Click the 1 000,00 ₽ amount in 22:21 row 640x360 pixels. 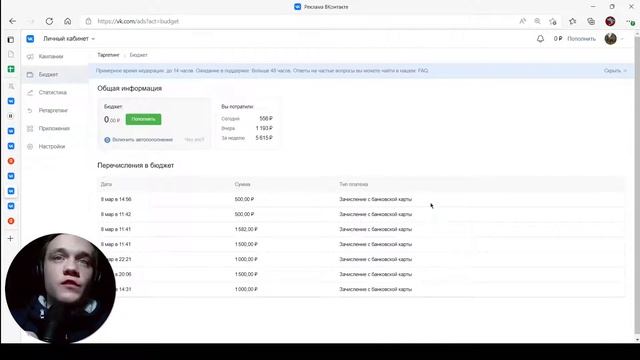click(246, 259)
